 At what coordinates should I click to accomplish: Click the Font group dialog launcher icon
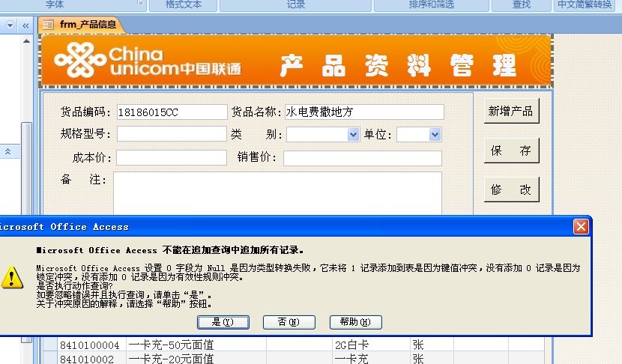140,4
